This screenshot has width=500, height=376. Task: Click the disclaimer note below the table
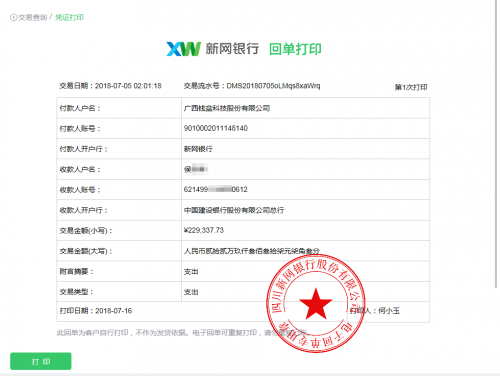point(182,333)
